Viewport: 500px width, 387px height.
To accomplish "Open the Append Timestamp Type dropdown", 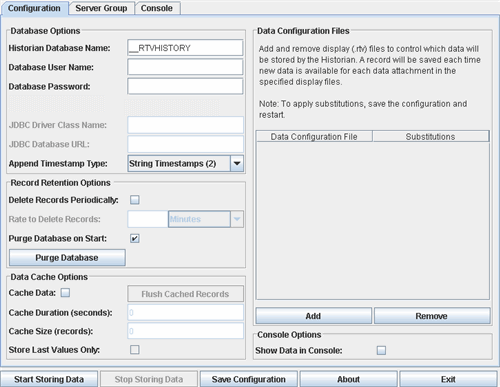I will (x=185, y=164).
